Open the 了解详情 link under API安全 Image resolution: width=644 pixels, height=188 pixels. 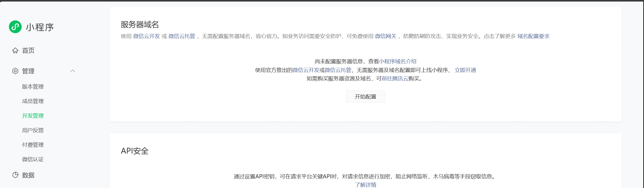366,185
